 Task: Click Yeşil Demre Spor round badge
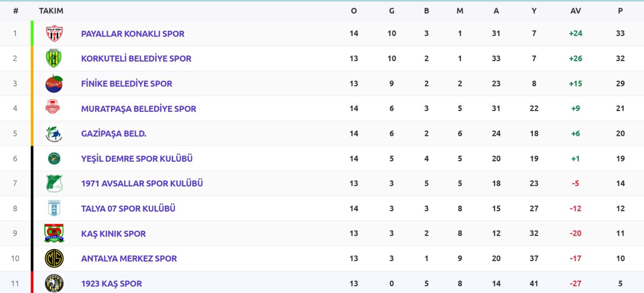(x=54, y=159)
